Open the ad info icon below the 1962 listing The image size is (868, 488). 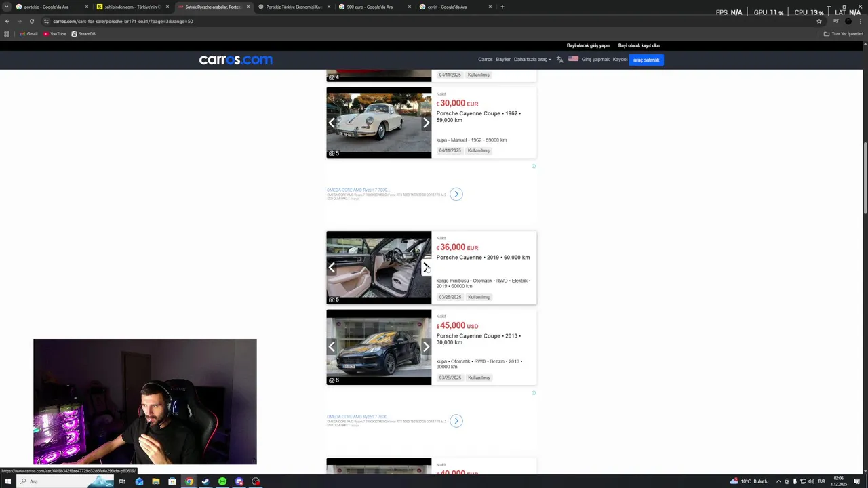click(534, 166)
